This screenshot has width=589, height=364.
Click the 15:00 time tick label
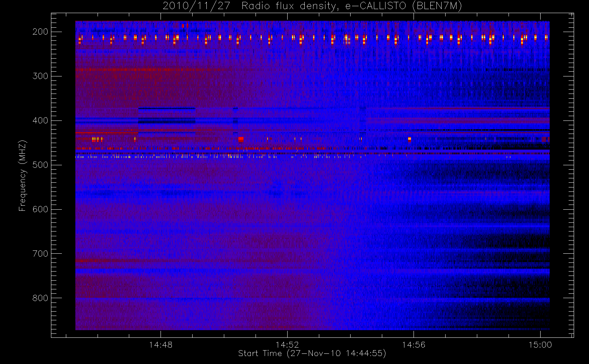(x=540, y=345)
